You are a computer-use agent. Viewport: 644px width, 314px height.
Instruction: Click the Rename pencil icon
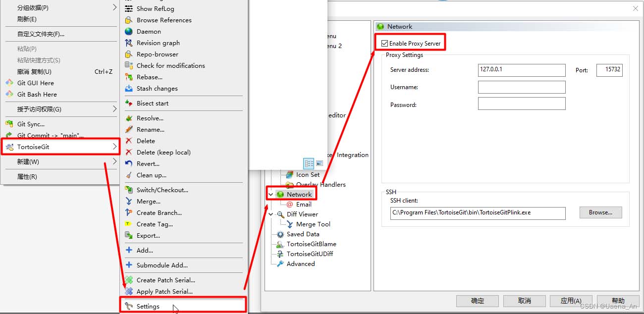(129, 129)
